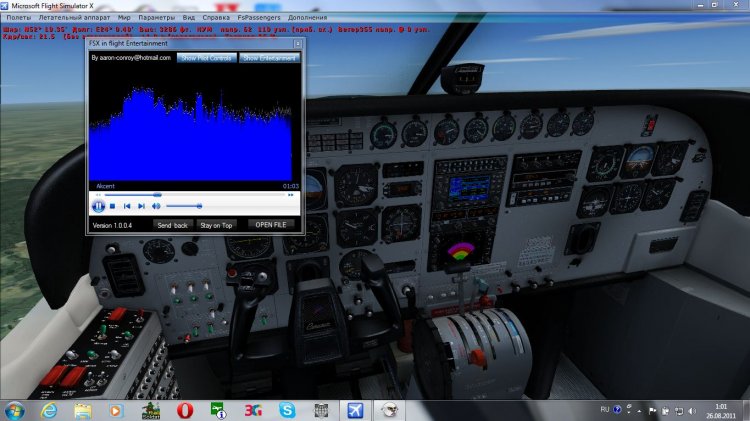Click the Stay on Top button
The width and height of the screenshot is (750, 421).
[x=216, y=225]
